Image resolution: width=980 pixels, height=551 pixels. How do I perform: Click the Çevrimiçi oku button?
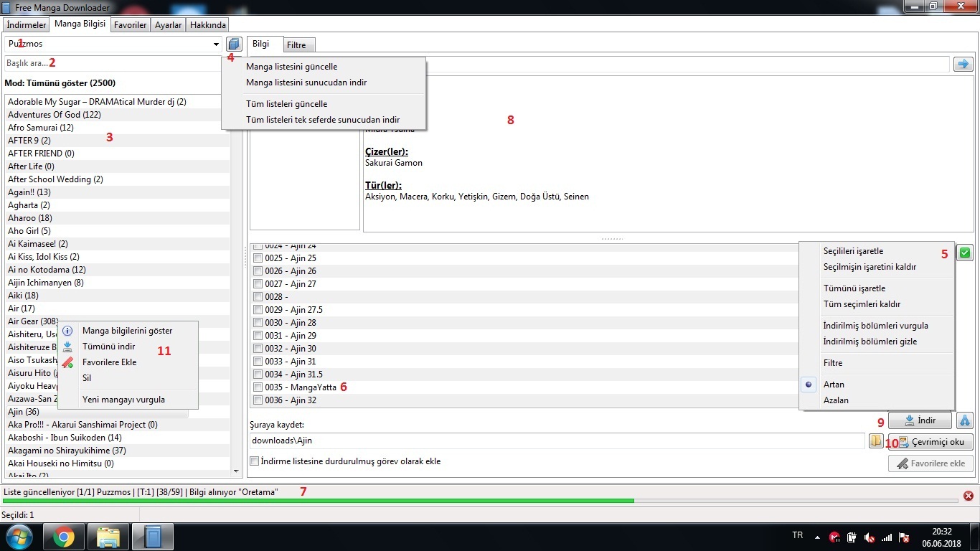tap(930, 442)
